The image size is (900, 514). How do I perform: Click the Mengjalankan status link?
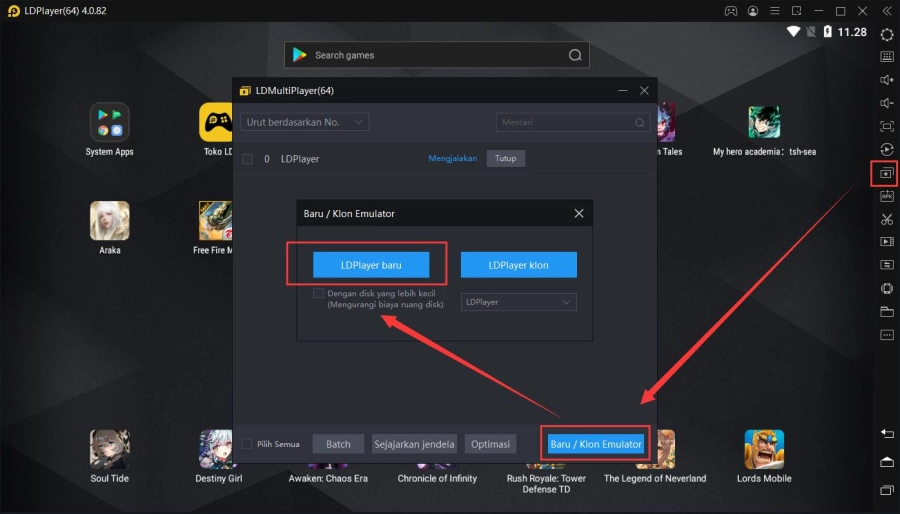pyautogui.click(x=453, y=158)
